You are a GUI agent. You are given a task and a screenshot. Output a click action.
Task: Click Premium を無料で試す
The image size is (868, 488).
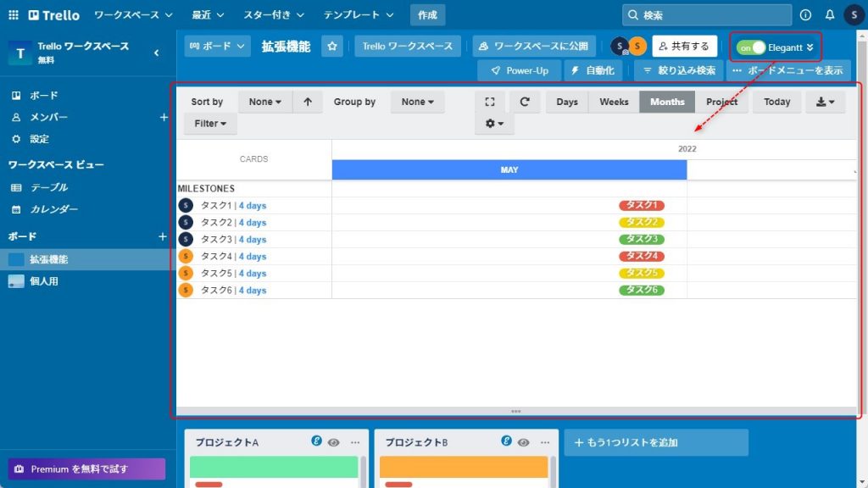[86, 469]
